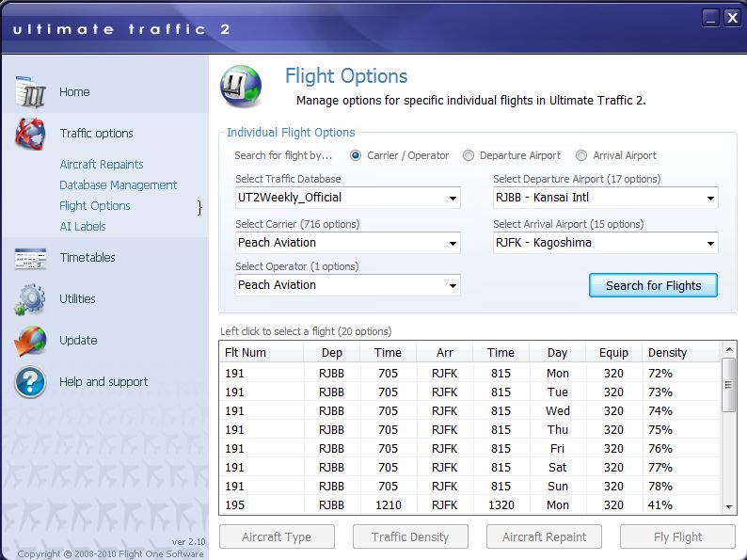Click the flight list scroll up arrow
The height and width of the screenshot is (560, 747).
pyautogui.click(x=729, y=350)
